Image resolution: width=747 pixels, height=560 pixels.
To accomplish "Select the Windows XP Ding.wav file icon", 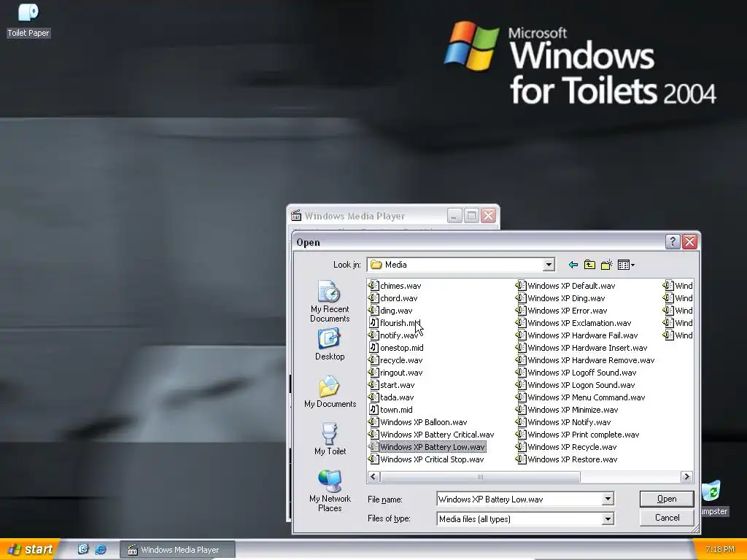I will 521,298.
